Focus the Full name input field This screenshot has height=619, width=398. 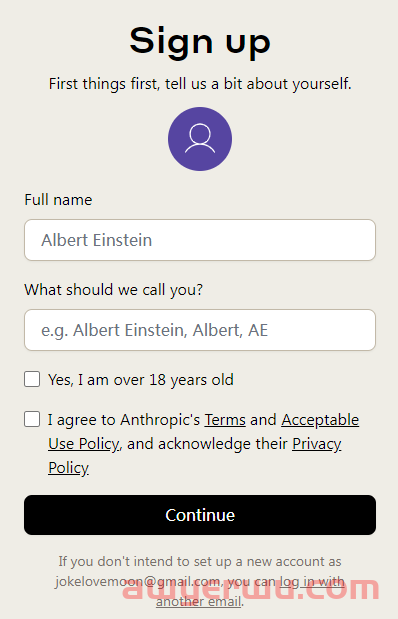[x=200, y=240]
